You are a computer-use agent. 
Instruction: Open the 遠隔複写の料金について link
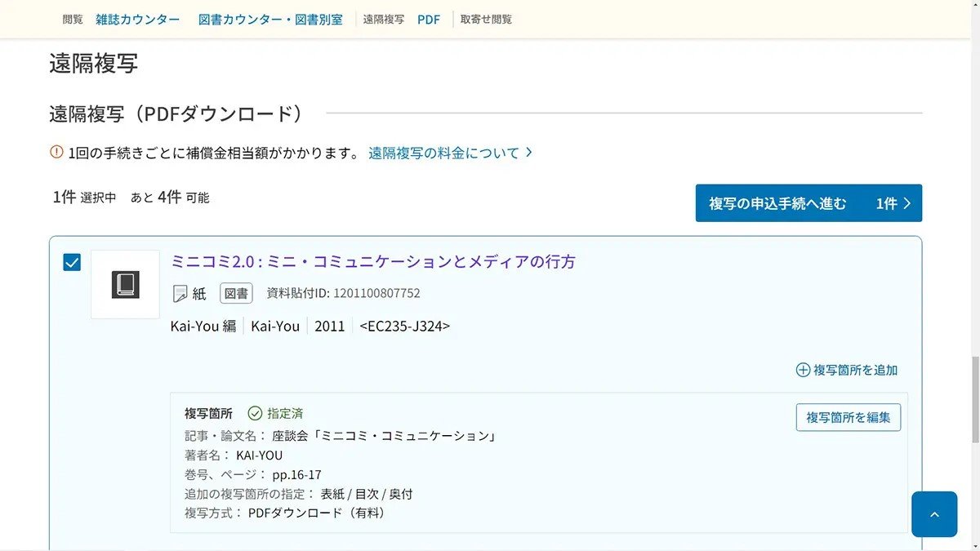tap(443, 153)
